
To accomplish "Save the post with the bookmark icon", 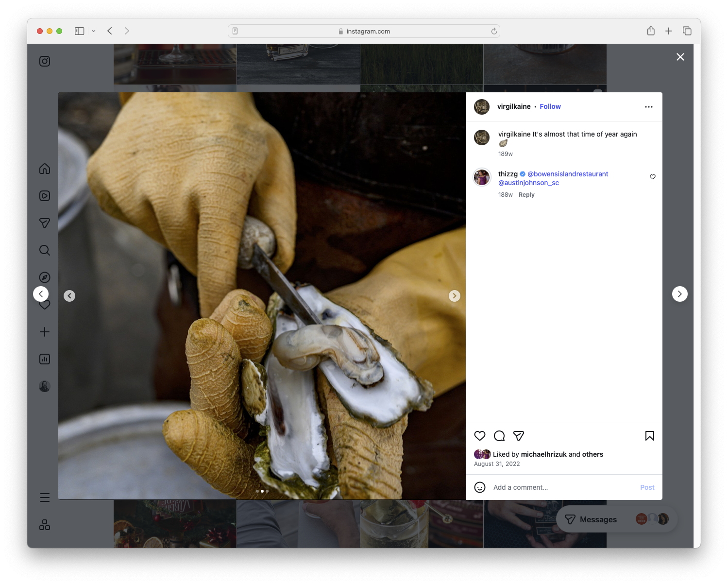I will pyautogui.click(x=649, y=436).
